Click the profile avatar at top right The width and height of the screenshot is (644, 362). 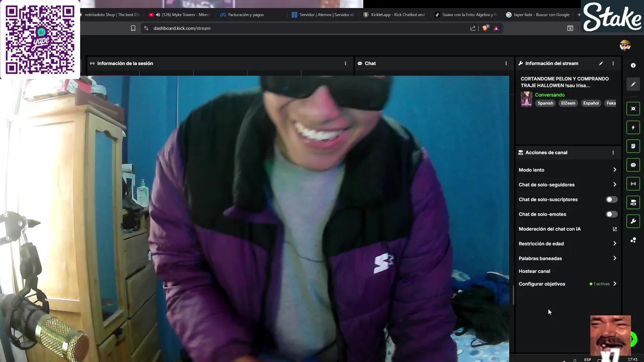625,45
